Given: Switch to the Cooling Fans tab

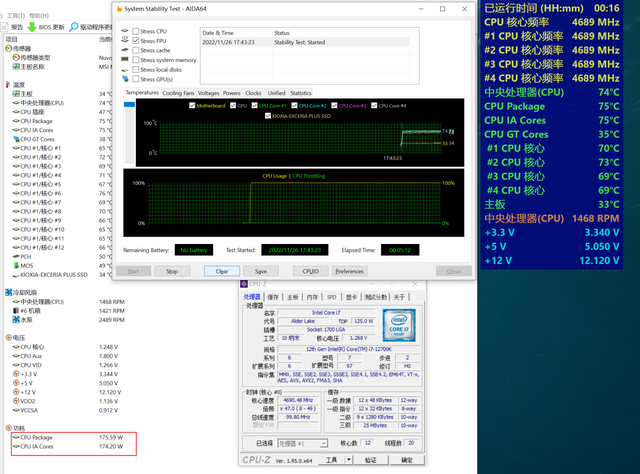Looking at the screenshot, I should pos(179,93).
